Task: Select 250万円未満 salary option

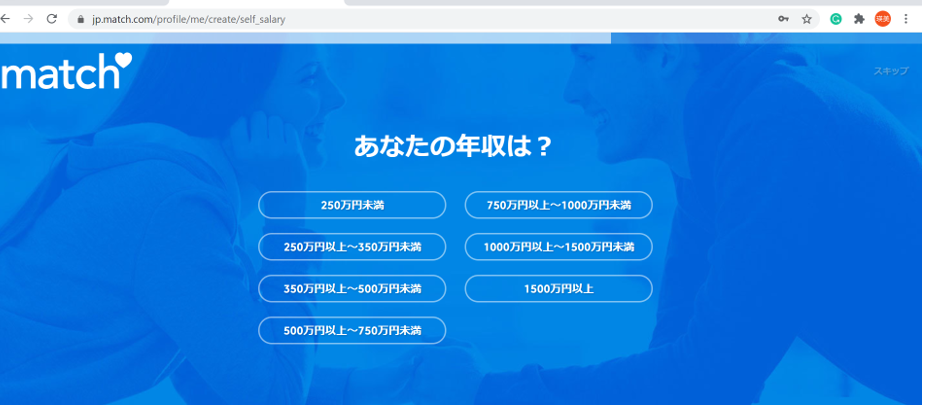Action: click(352, 205)
